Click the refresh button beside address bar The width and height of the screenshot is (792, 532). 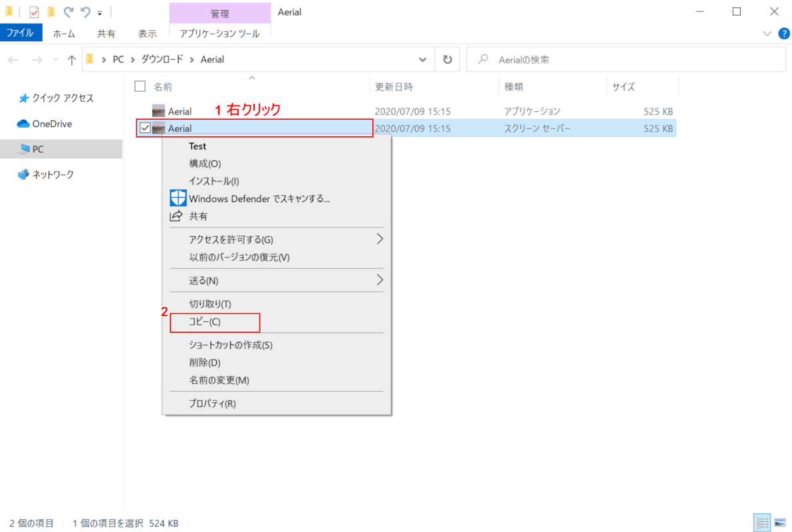tap(448, 59)
